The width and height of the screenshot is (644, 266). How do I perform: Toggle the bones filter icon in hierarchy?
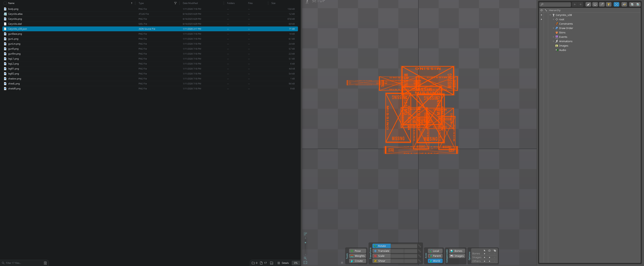click(588, 4)
